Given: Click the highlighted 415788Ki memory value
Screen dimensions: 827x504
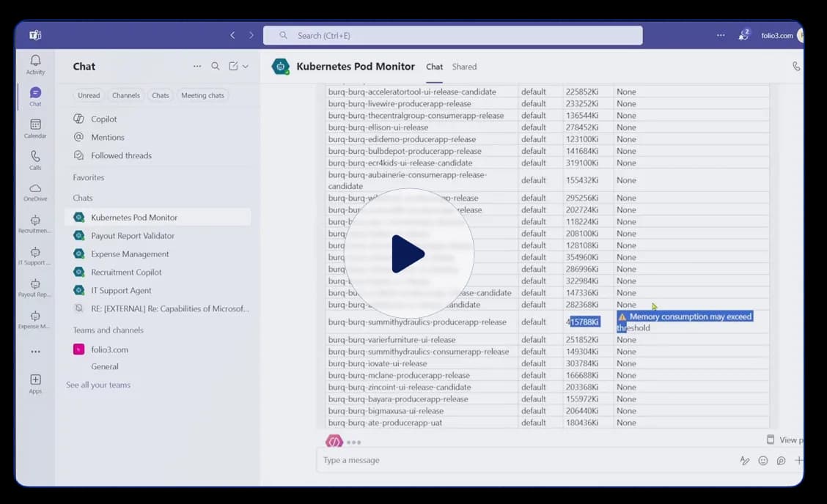Looking at the screenshot, I should [x=583, y=322].
